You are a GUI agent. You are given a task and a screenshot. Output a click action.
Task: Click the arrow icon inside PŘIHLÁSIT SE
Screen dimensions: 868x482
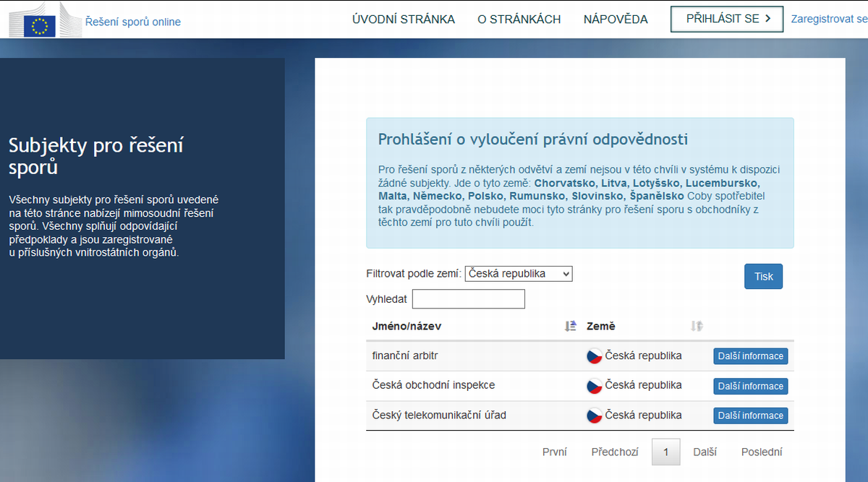[x=768, y=19]
